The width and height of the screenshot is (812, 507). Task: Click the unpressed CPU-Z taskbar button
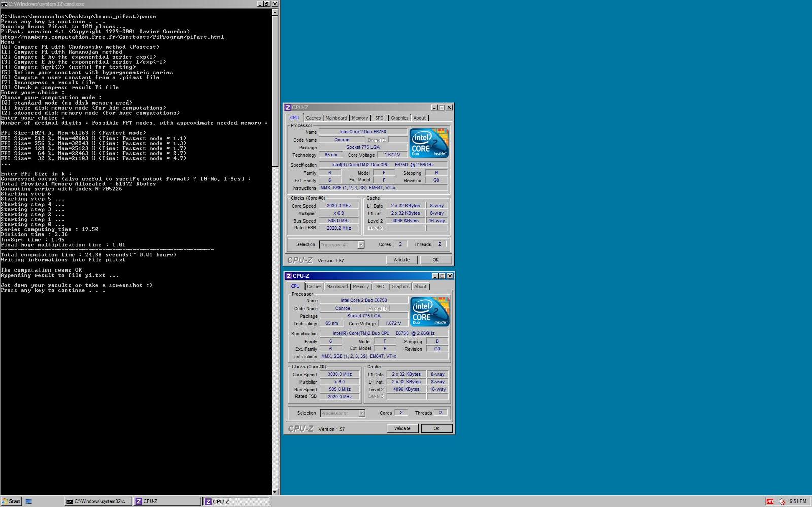point(167,501)
